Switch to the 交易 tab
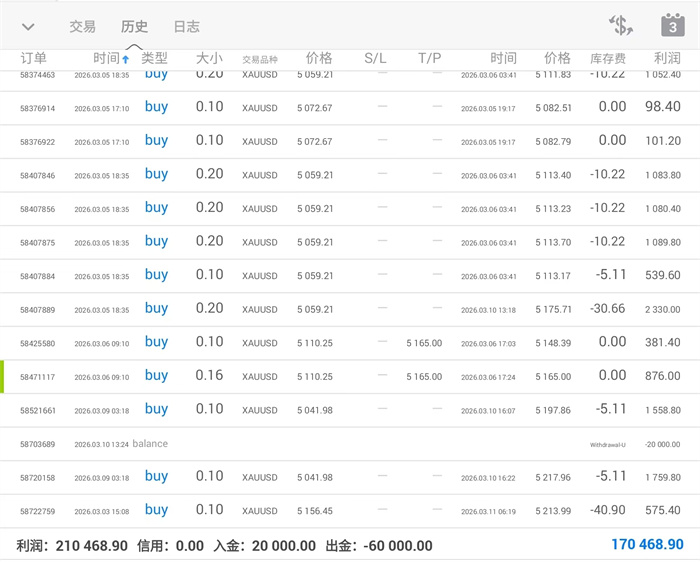The width and height of the screenshot is (700, 562). 83,27
